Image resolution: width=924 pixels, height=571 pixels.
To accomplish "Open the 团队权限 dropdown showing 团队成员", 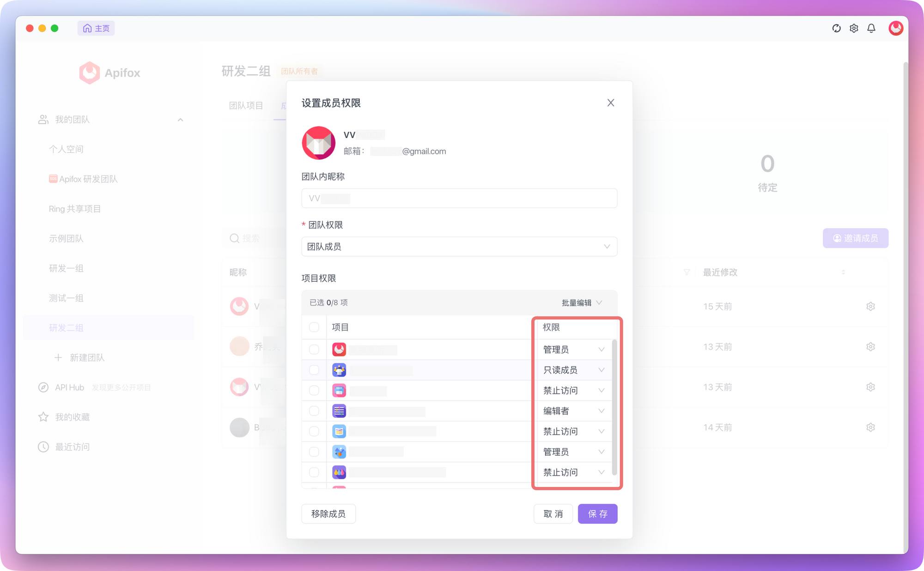I will point(459,246).
